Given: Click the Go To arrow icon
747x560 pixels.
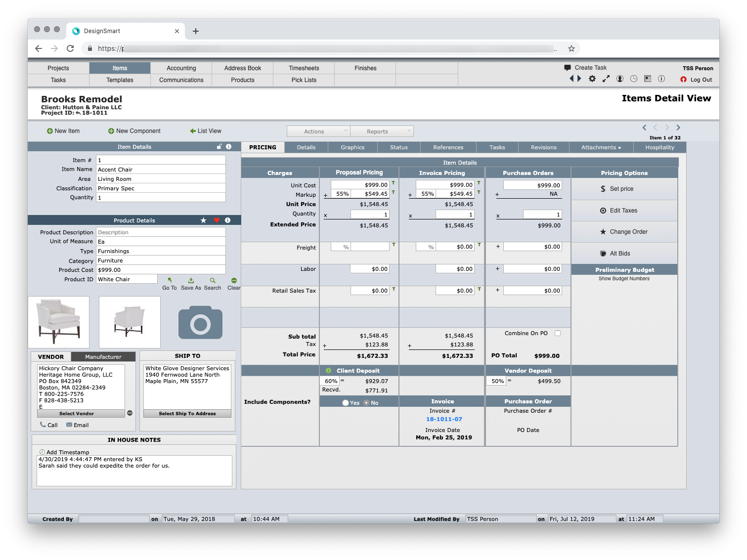Looking at the screenshot, I should click(170, 280).
